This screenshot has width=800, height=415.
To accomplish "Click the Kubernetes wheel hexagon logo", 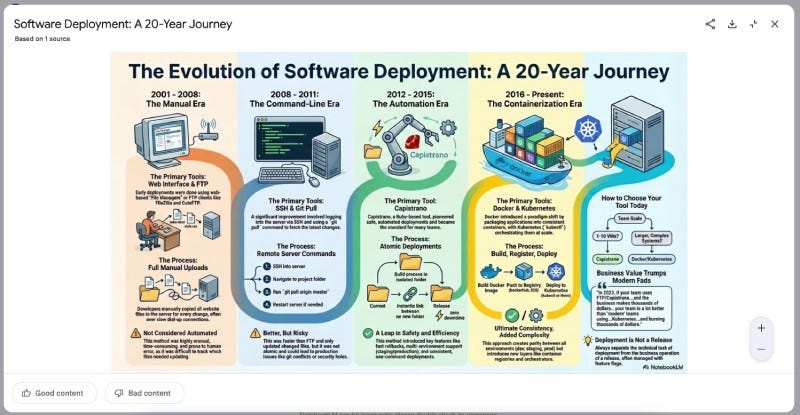I will coord(588,129).
